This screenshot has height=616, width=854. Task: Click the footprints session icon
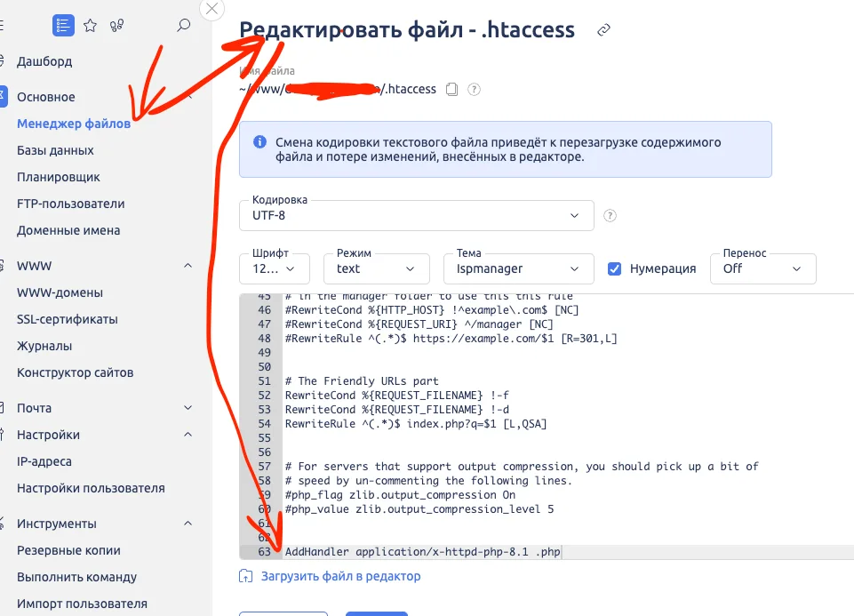(116, 26)
